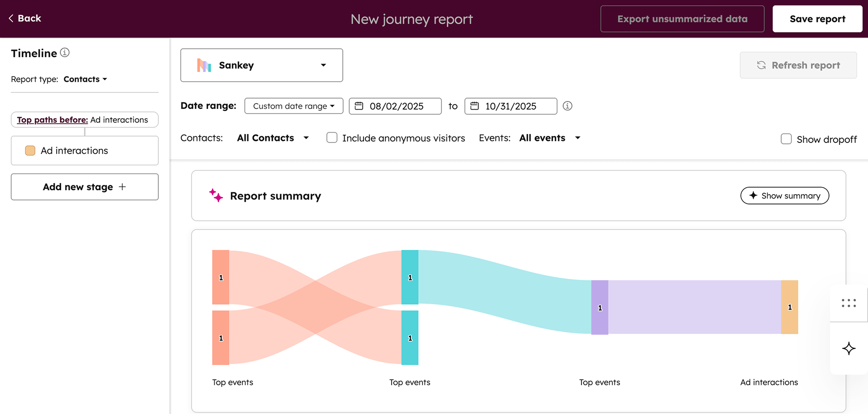Click the Show summary button

pos(785,196)
